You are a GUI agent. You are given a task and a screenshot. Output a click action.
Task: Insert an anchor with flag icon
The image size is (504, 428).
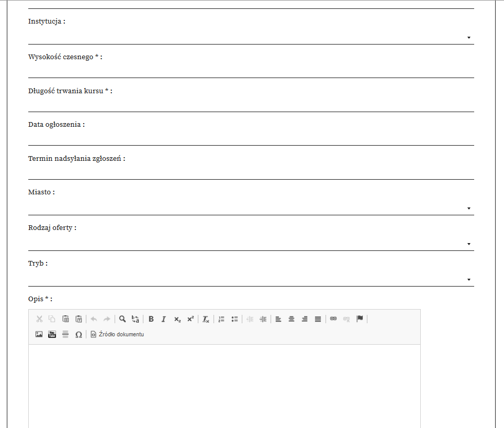(360, 319)
